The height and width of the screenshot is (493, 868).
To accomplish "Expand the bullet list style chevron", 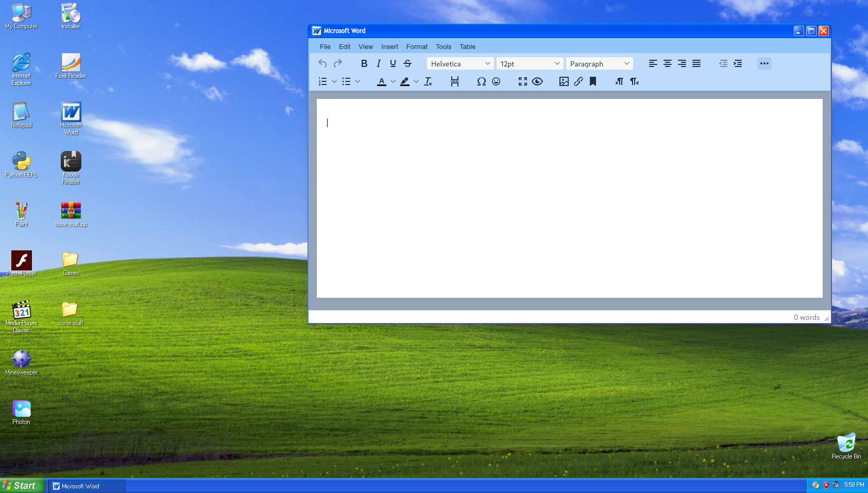I will 358,81.
